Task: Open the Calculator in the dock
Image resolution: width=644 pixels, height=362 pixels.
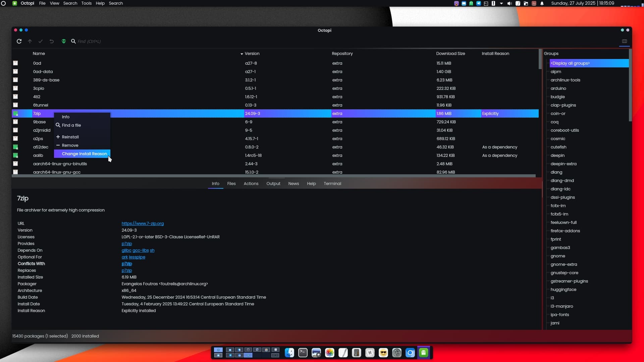Action: click(x=357, y=353)
